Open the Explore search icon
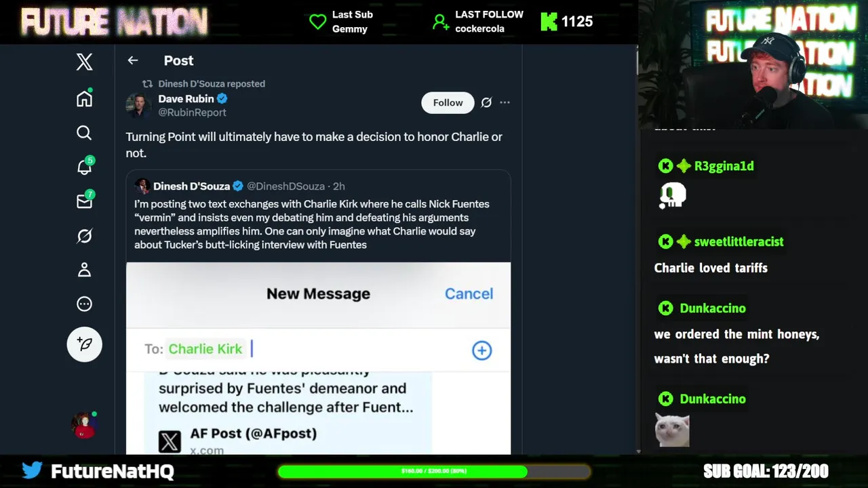This screenshot has width=868, height=488. pyautogui.click(x=84, y=133)
